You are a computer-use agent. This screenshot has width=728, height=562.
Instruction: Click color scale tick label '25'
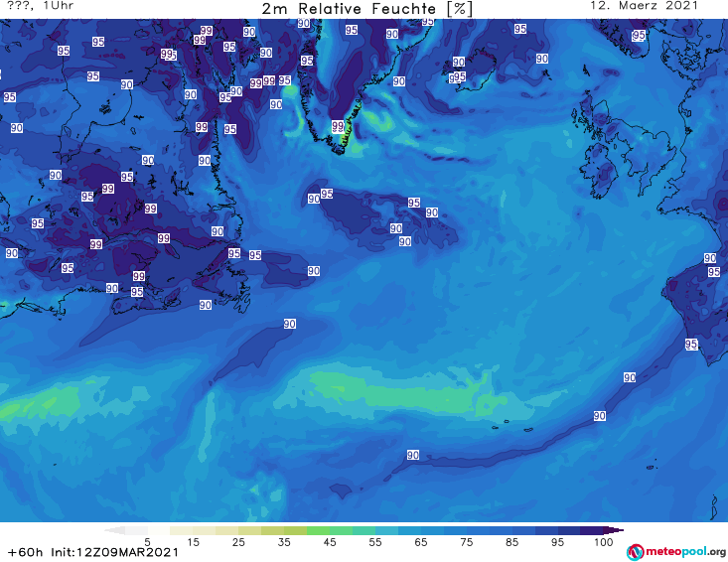pos(238,542)
